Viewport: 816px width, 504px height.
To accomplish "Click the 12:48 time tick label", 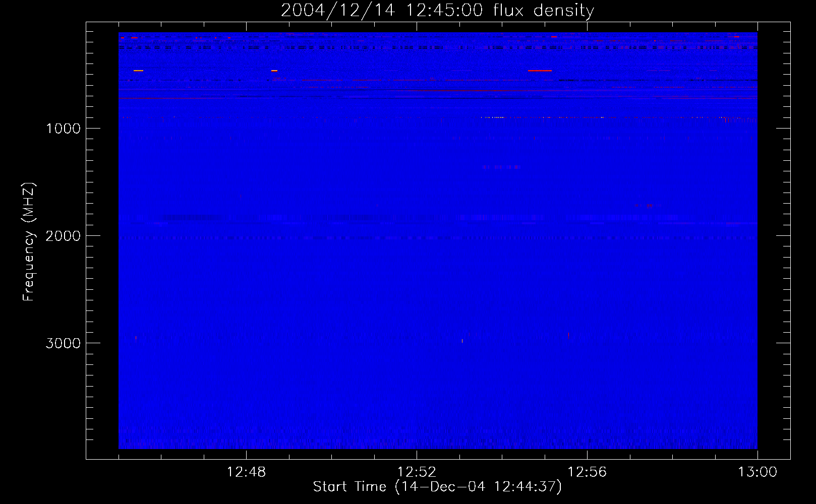I will 246,472.
